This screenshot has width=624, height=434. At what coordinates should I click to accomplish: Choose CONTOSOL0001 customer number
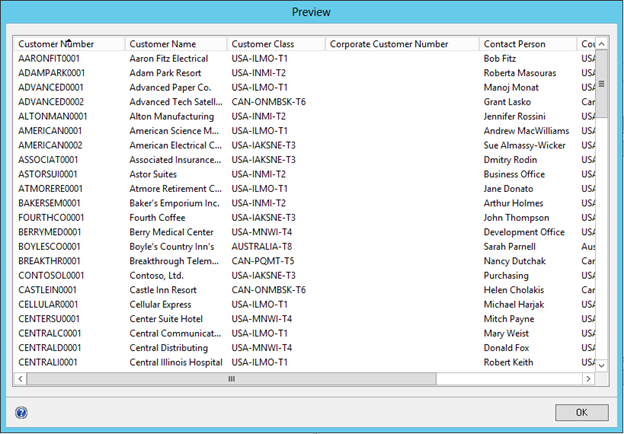click(51, 276)
